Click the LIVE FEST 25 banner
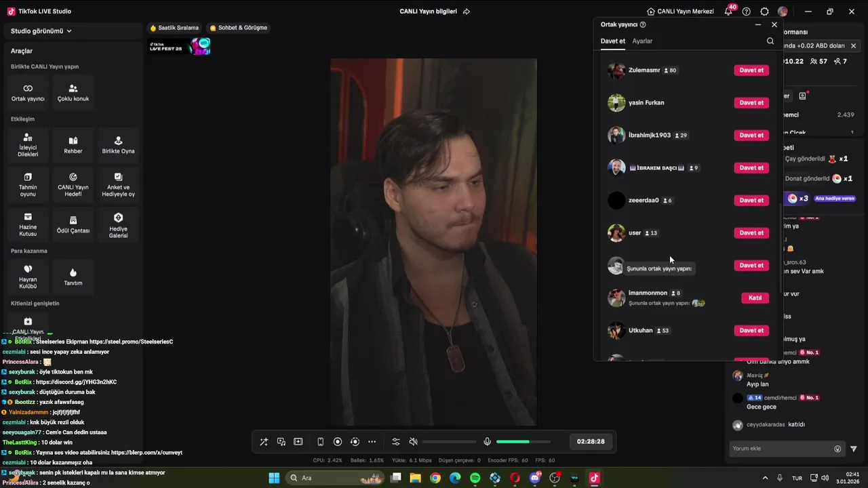This screenshot has width=868, height=488. [180, 47]
